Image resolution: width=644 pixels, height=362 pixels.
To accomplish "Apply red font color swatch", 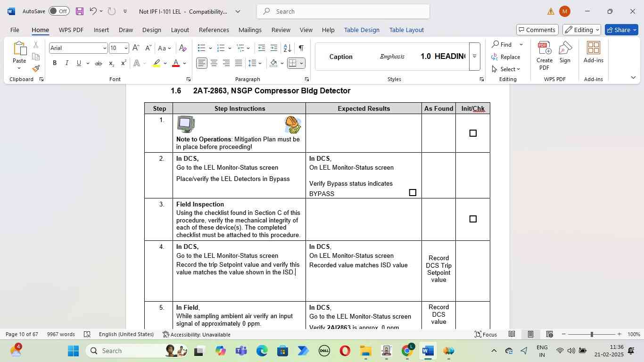I will click(176, 63).
